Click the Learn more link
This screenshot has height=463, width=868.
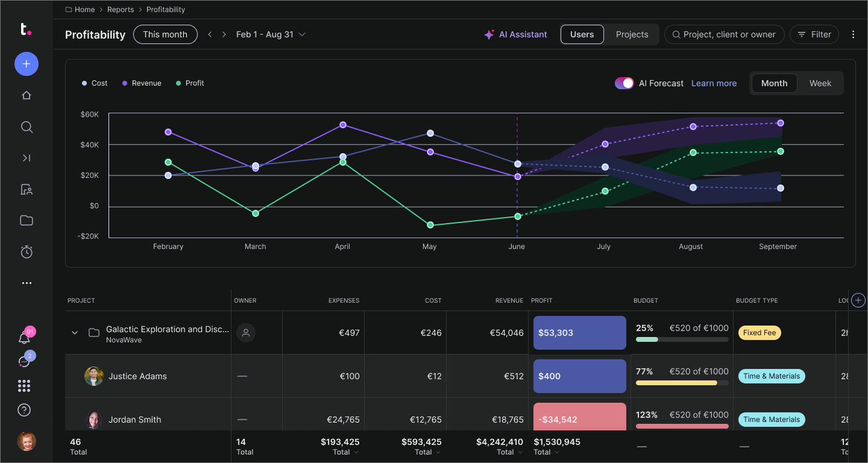714,83
